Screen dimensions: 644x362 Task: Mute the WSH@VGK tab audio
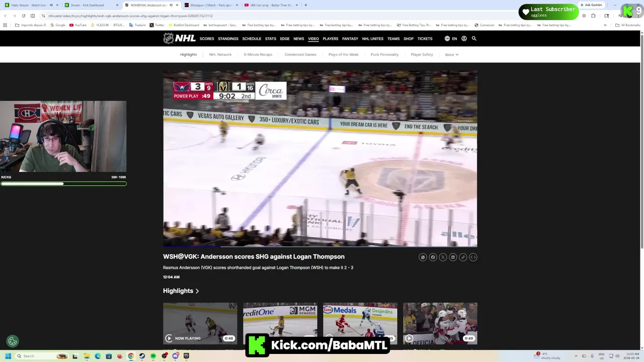171,5
